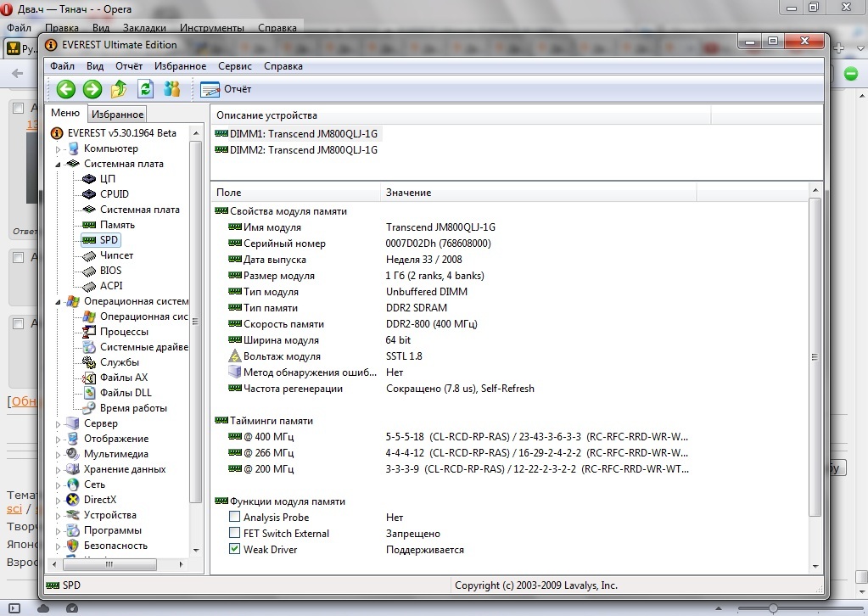This screenshot has height=616, width=868.
Task: Open the Users icon in EVEREST toolbar
Action: [x=172, y=89]
